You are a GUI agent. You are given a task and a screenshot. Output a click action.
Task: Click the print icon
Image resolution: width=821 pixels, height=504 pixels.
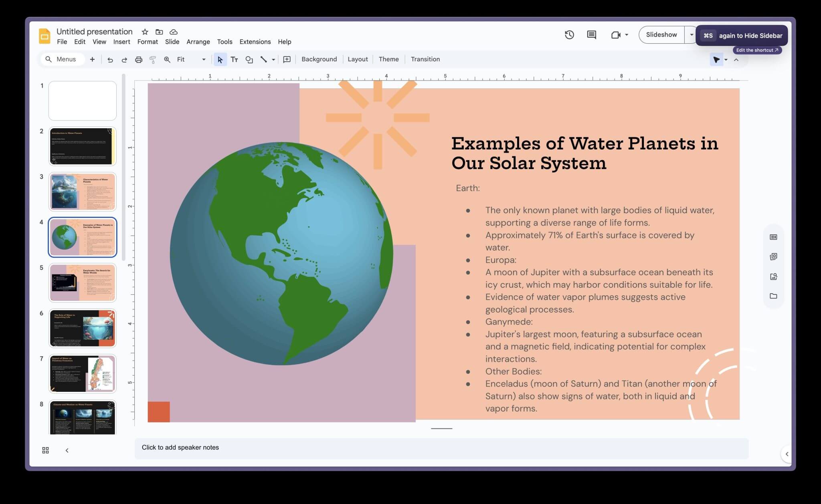click(x=138, y=60)
